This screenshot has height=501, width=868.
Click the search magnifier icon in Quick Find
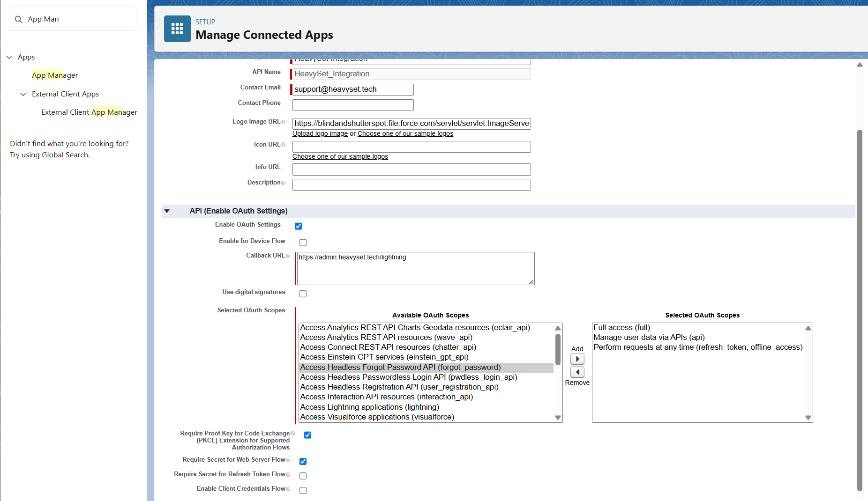click(19, 19)
